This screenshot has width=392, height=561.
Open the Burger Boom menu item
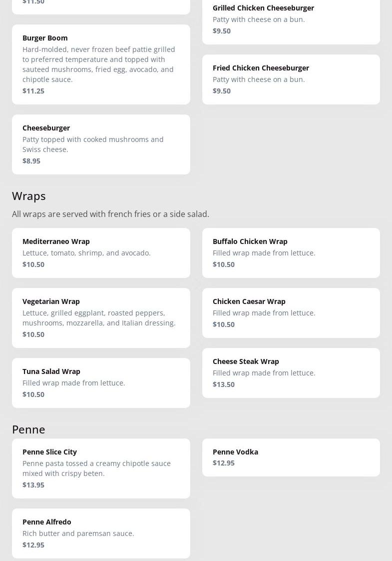(101, 64)
